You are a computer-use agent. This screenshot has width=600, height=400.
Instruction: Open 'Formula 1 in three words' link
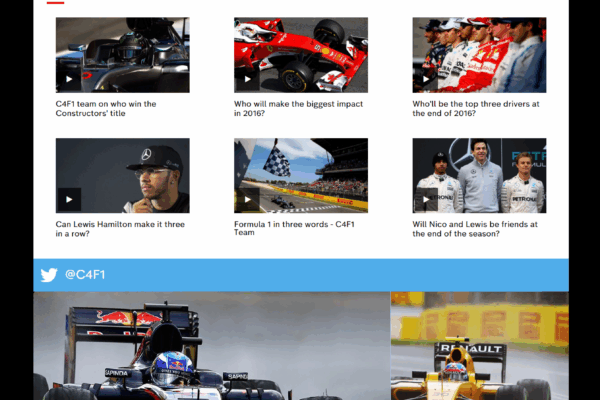tap(294, 228)
